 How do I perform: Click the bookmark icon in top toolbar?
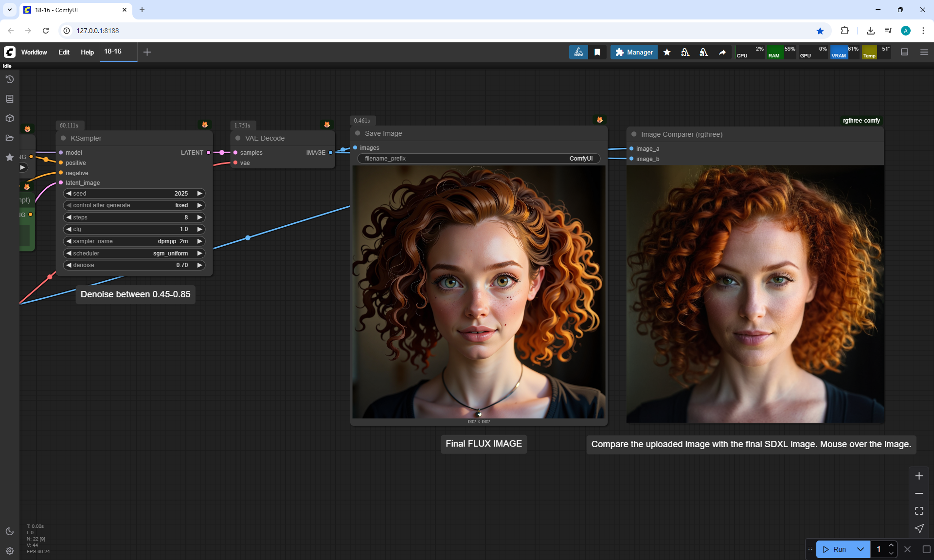[597, 52]
